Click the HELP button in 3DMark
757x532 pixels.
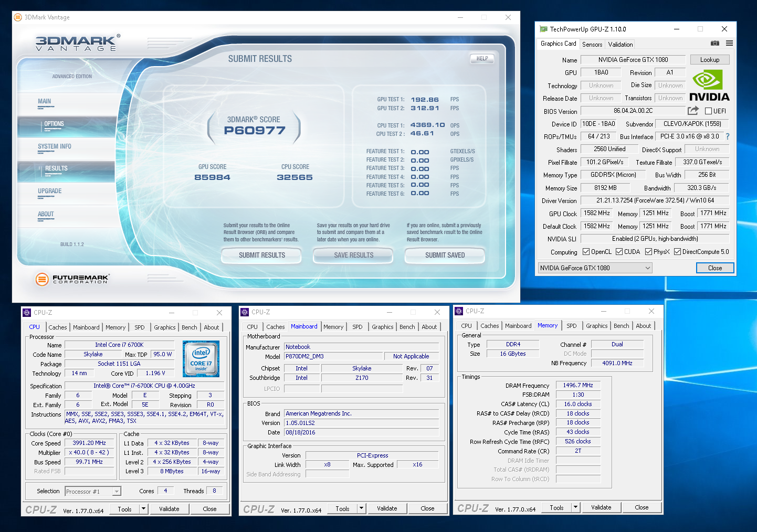coord(482,59)
